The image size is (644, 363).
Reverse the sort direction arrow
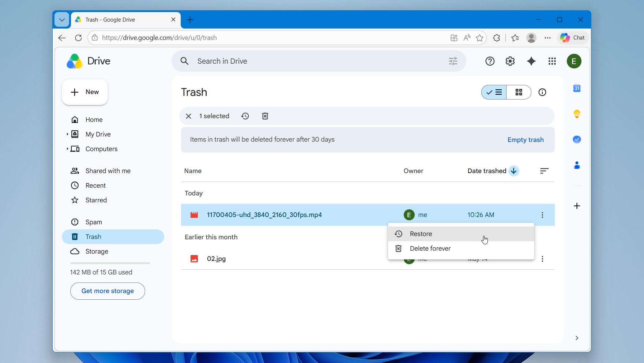514,171
